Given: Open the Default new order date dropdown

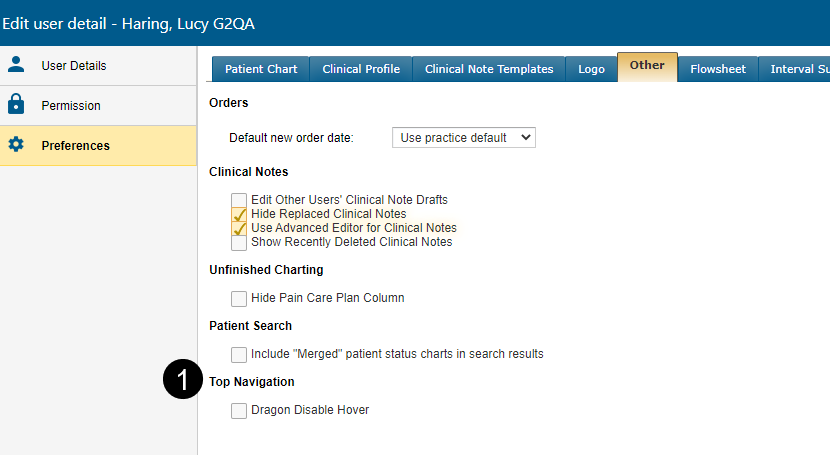Looking at the screenshot, I should coord(463,138).
